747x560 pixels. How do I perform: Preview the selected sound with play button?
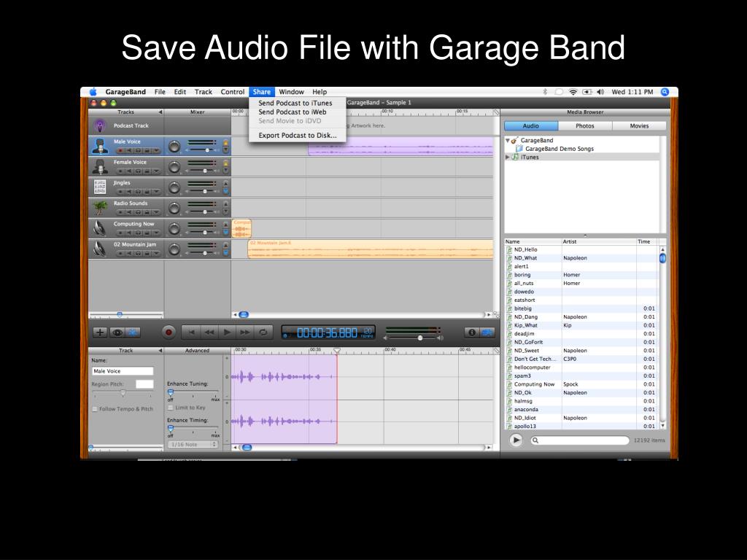tap(516, 440)
